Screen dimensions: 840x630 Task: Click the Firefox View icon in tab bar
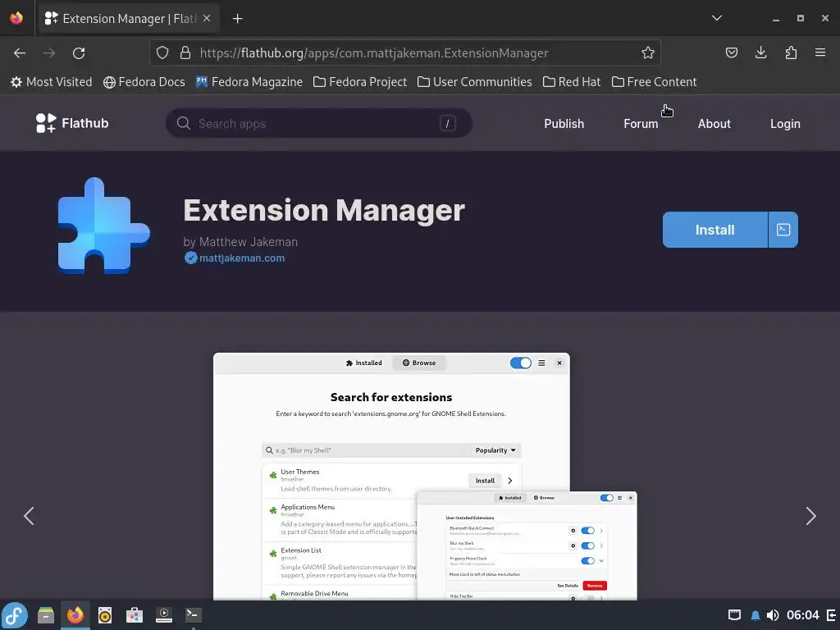(x=16, y=18)
